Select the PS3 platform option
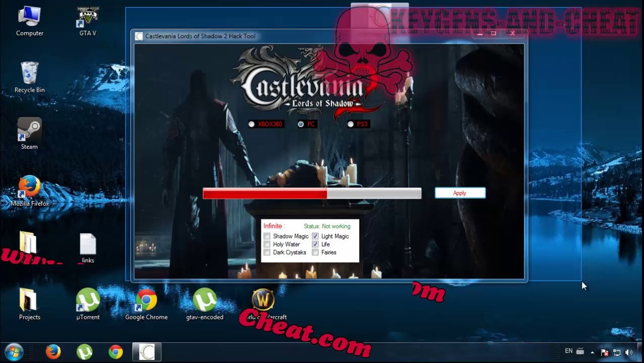The width and height of the screenshot is (644, 363). pos(358,124)
